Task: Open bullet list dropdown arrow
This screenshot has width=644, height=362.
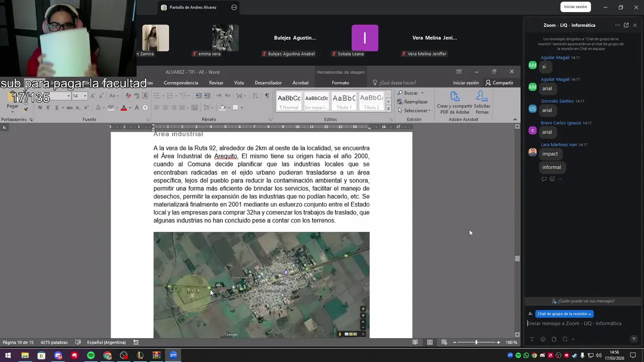Action: pos(164,96)
